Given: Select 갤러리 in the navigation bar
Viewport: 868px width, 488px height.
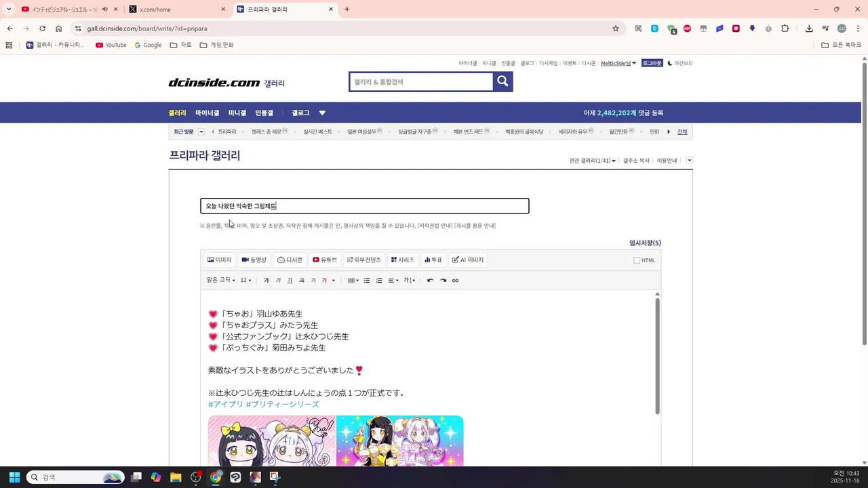Looking at the screenshot, I should point(177,113).
